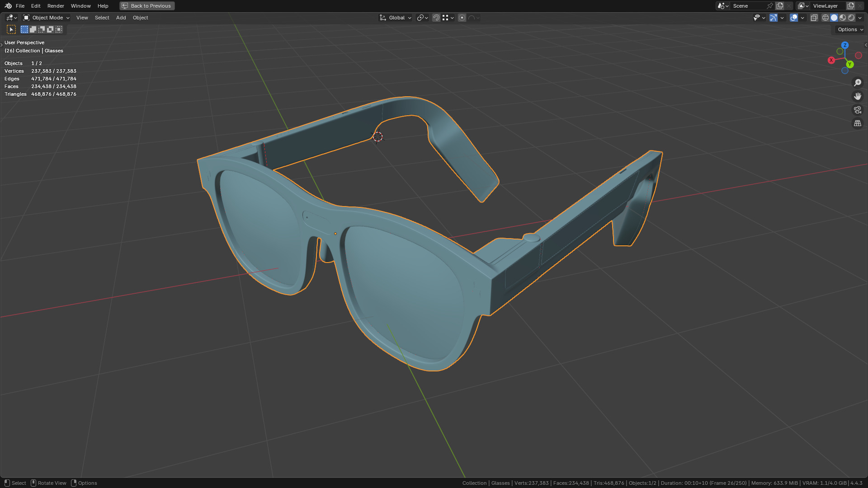
Task: Open the Help menu
Action: pos(103,6)
